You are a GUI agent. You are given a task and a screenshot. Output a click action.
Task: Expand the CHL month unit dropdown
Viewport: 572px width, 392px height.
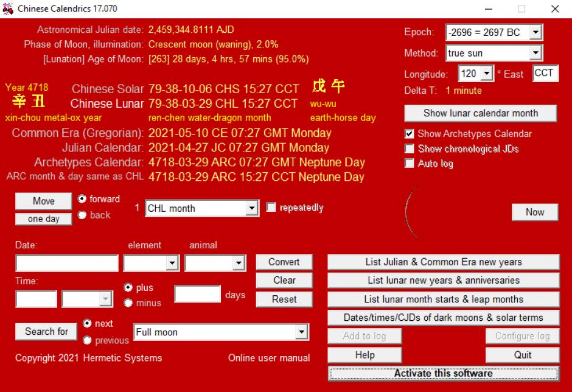click(x=253, y=208)
